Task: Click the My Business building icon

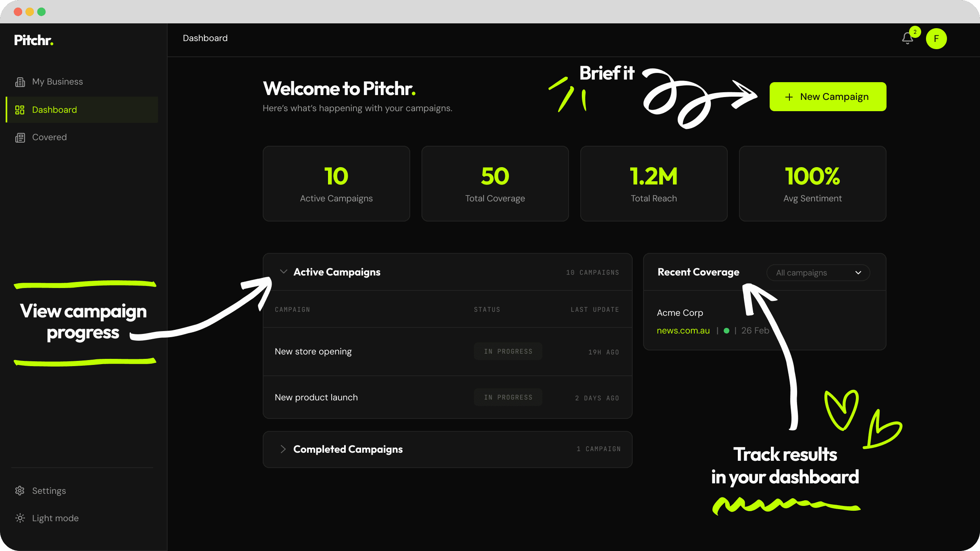Action: [20, 82]
